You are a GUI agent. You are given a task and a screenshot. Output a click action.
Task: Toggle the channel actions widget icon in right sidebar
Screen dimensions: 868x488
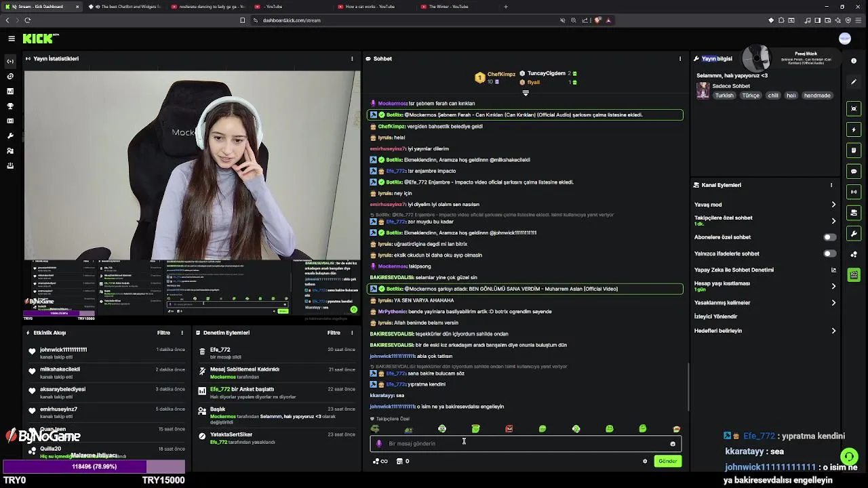854,213
